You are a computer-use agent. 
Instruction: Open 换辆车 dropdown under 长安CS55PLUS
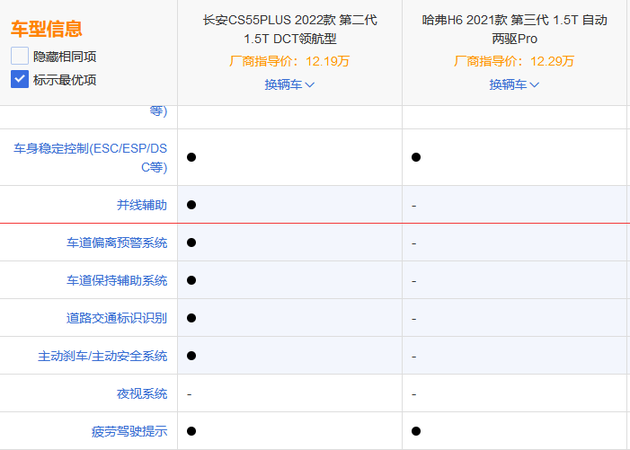click(x=289, y=84)
